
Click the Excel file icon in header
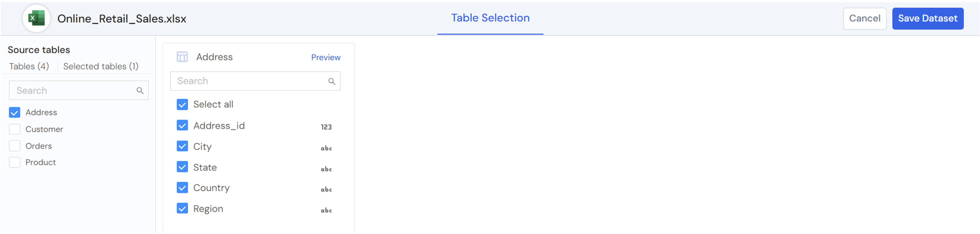click(36, 18)
